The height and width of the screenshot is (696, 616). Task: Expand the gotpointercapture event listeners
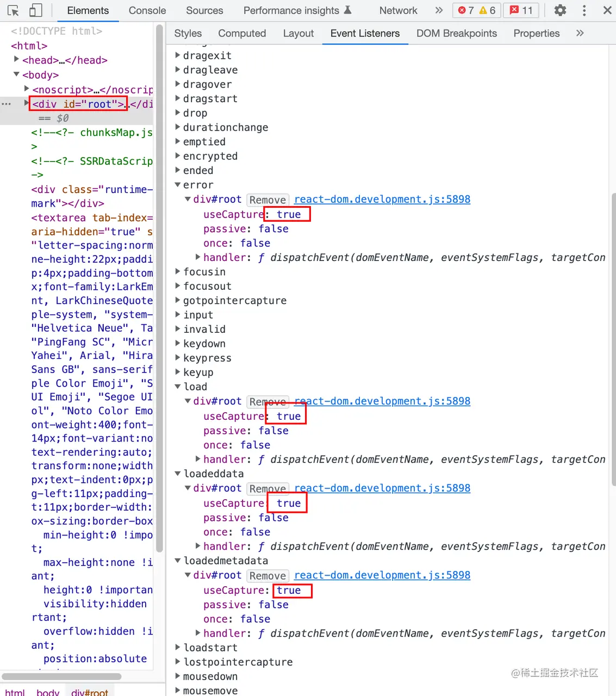click(x=178, y=300)
